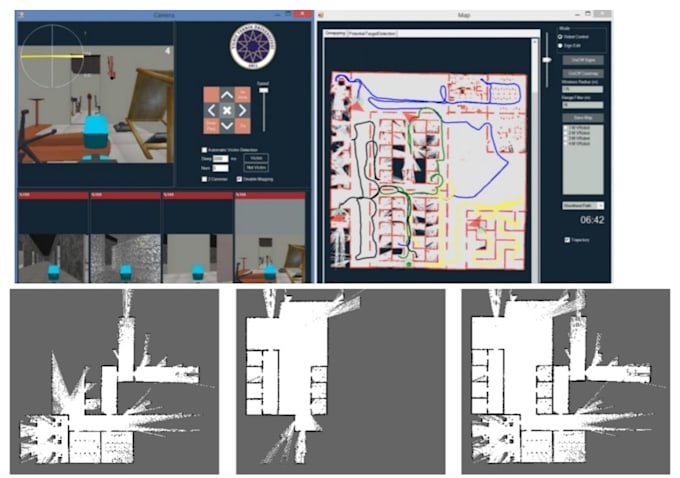The width and height of the screenshot is (680, 478).
Task: Select third robot camera thumbnail
Action: tap(197, 238)
